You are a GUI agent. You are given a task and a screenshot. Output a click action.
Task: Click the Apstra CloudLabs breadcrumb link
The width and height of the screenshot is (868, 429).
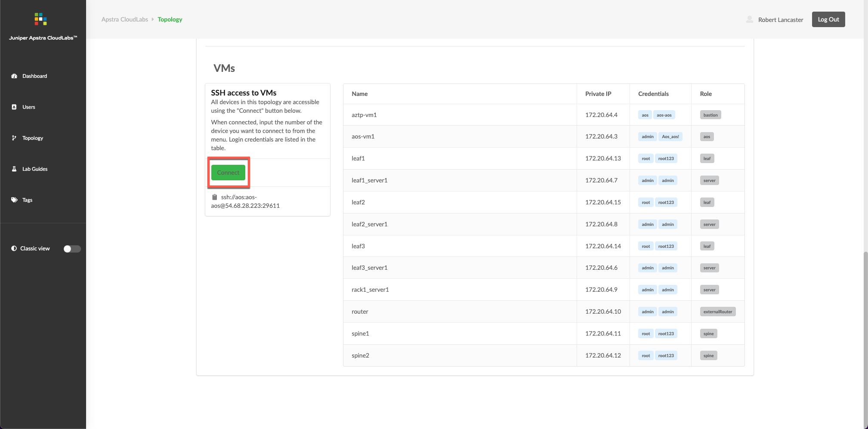(x=124, y=19)
